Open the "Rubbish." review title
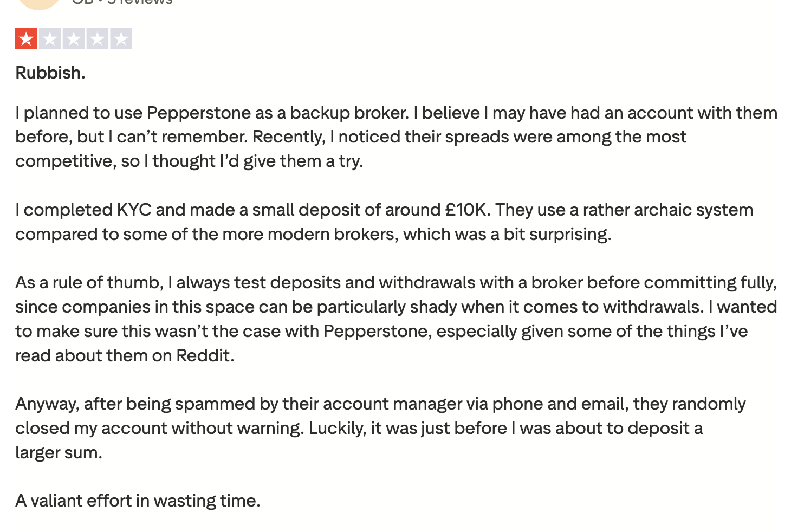Viewport: 791px width, 532px height. click(50, 73)
